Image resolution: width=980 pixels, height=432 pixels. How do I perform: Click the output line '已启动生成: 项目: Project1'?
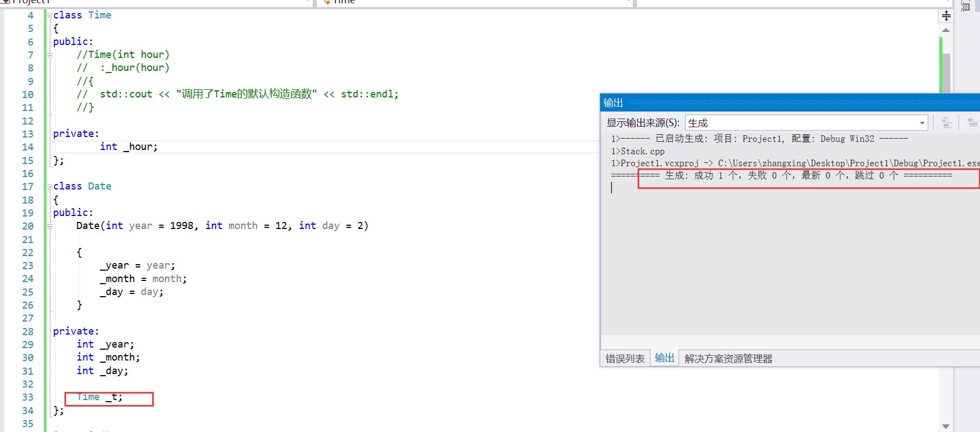coord(760,139)
